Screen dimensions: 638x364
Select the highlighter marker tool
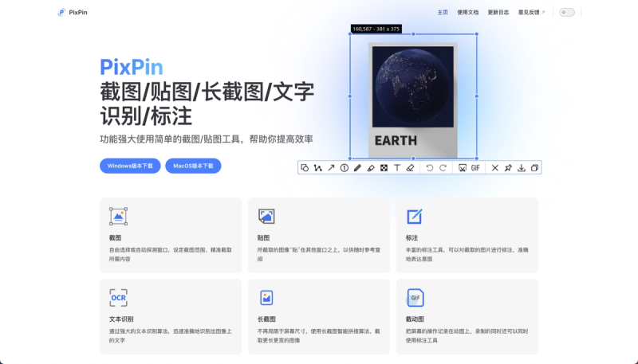[x=371, y=168]
